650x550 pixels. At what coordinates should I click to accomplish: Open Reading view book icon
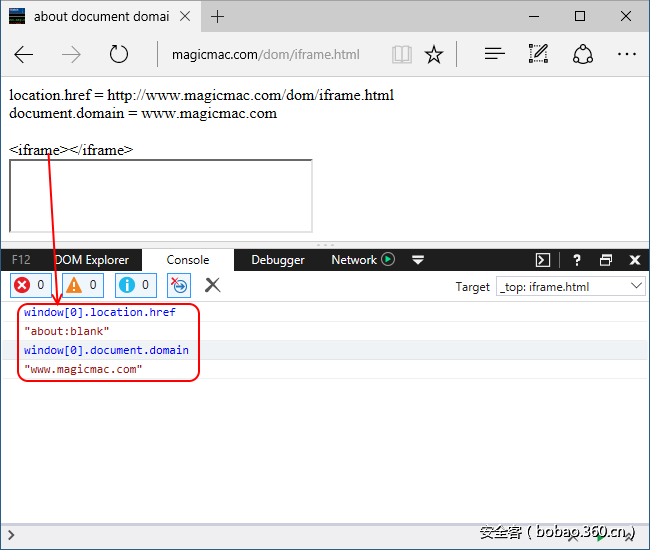[x=401, y=55]
